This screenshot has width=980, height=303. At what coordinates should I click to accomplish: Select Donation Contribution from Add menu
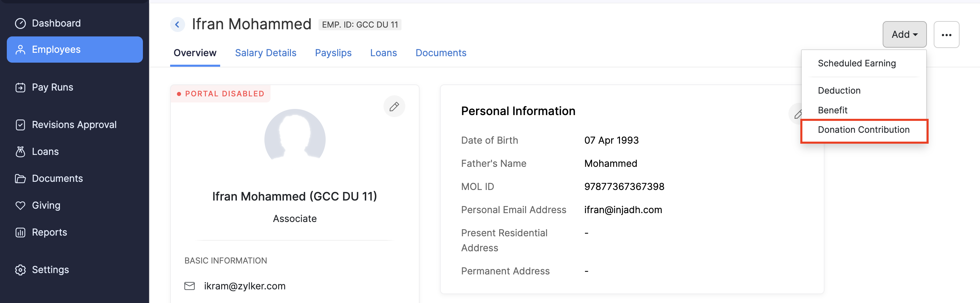pyautogui.click(x=863, y=130)
